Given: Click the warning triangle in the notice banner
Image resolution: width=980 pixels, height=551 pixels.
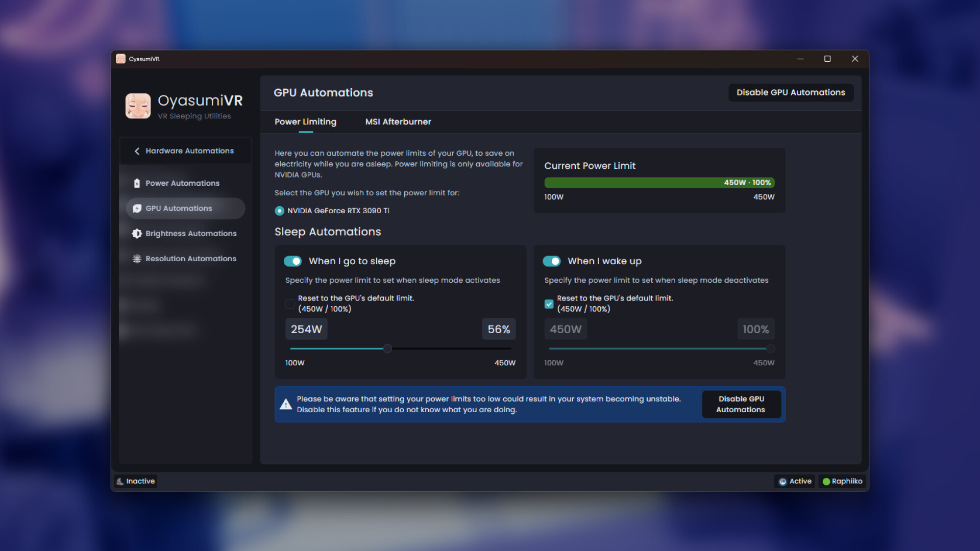Looking at the screenshot, I should (x=286, y=404).
